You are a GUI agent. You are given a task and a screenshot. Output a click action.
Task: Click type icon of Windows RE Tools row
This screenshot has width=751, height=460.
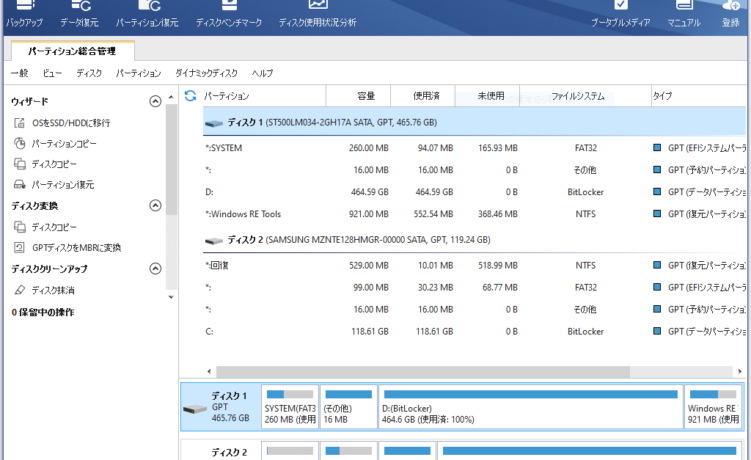(657, 214)
